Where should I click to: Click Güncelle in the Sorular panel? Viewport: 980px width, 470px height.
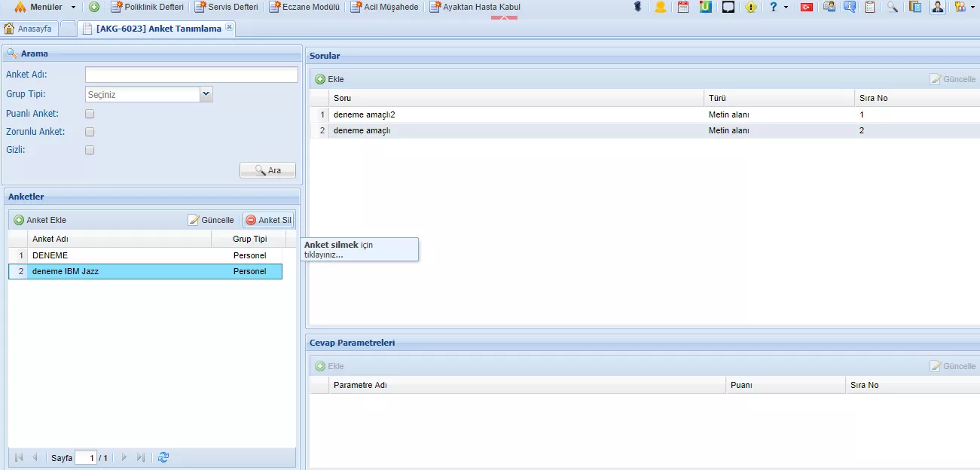click(x=953, y=79)
